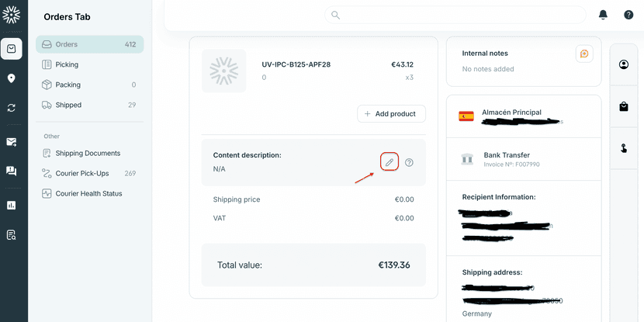Open notifications bell icon

[x=603, y=15]
